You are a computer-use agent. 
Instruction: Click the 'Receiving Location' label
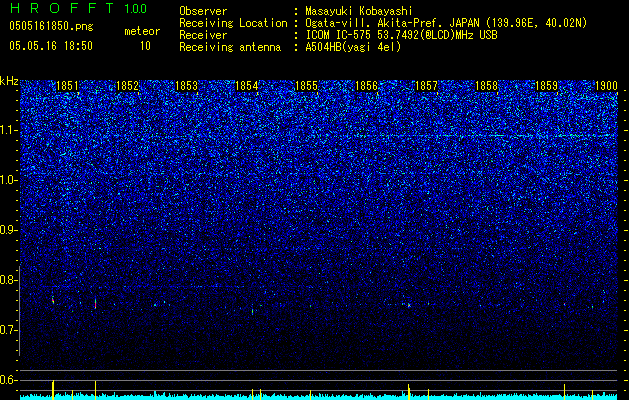pos(233,23)
